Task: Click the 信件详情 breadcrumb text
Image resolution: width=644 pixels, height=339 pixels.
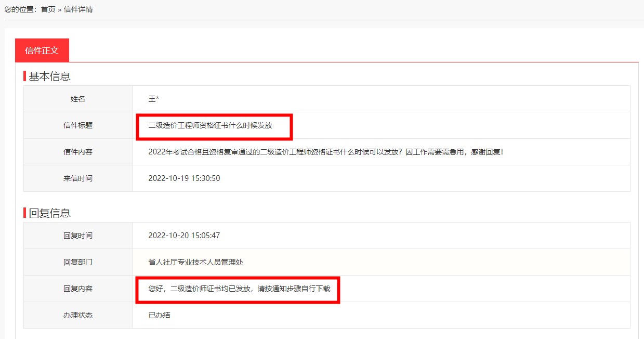Action: pos(78,9)
